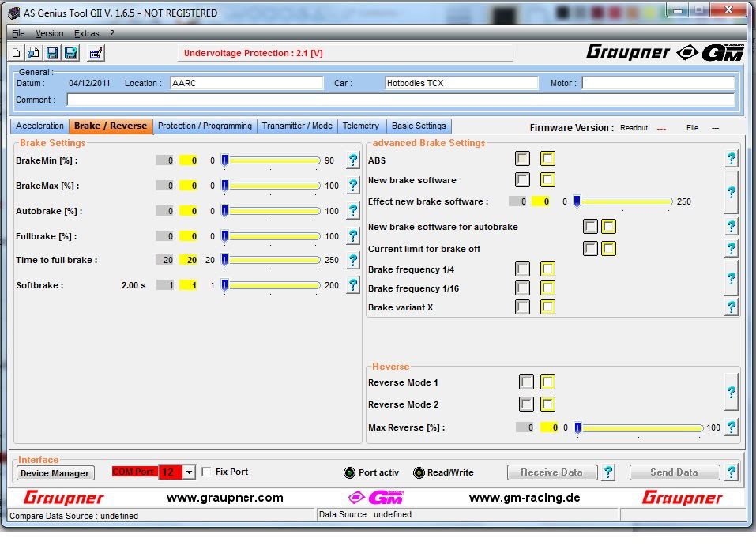Viewport: 756px width, 553px height.
Task: Enable yellow Brake frequency 1/4 checkbox
Action: point(547,269)
